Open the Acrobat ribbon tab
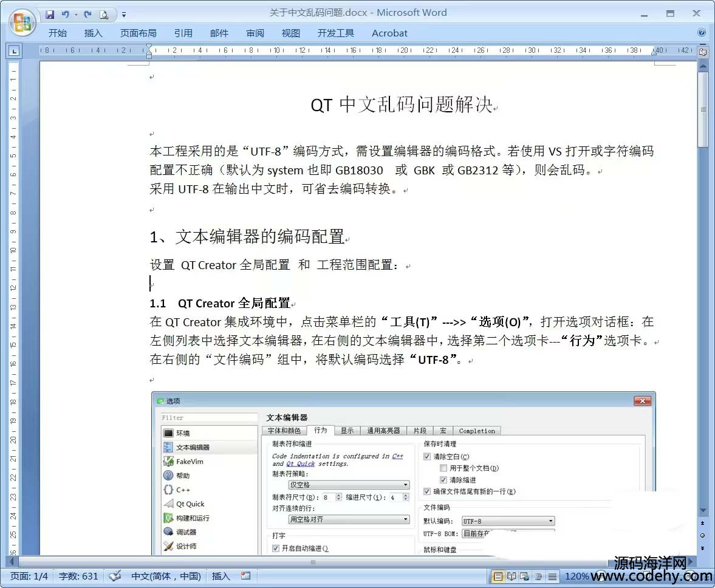 click(x=389, y=33)
